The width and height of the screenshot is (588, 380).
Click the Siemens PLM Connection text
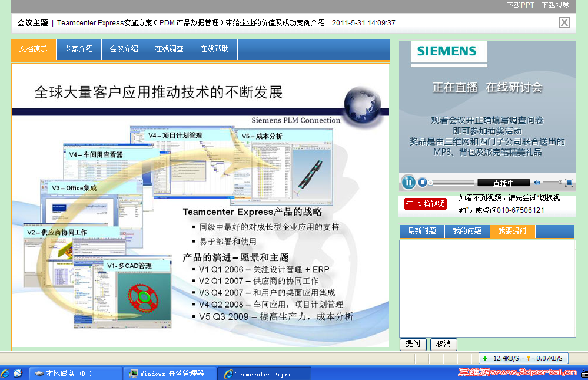(x=296, y=120)
